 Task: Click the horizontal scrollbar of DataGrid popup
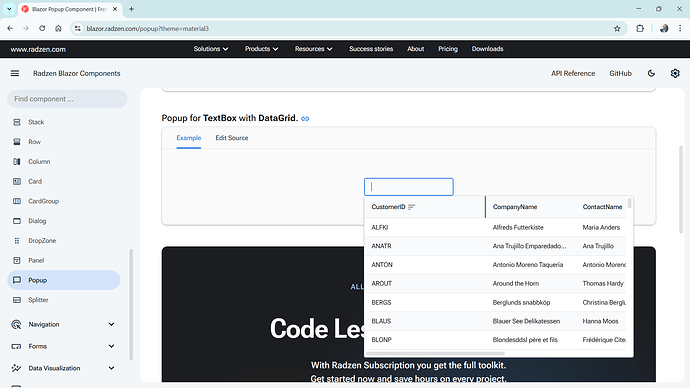pos(435,353)
